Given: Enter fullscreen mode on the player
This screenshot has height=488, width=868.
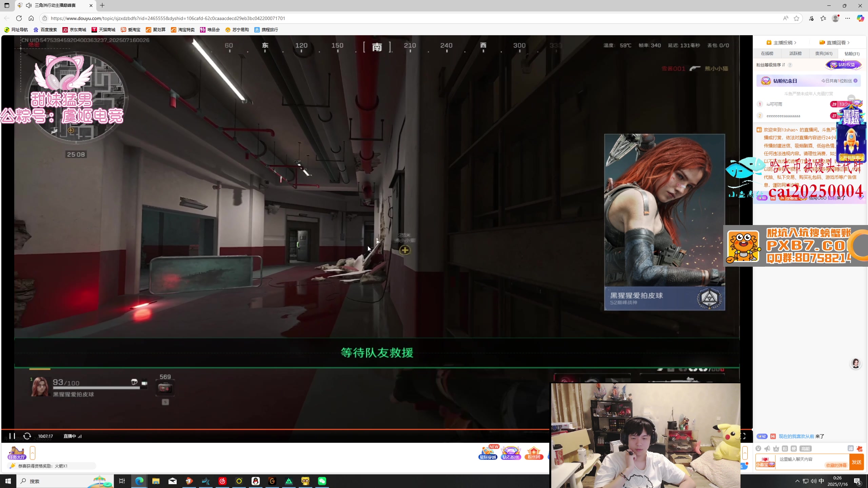Looking at the screenshot, I should pyautogui.click(x=743, y=436).
